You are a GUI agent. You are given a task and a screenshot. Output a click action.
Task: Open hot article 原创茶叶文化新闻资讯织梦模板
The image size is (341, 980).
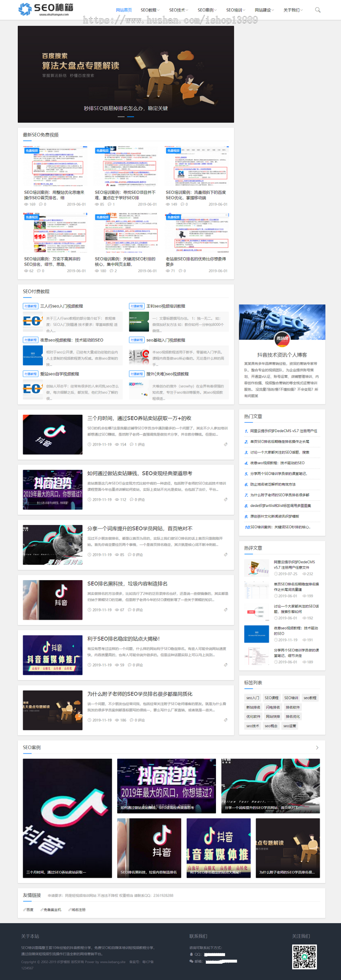pyautogui.click(x=275, y=516)
